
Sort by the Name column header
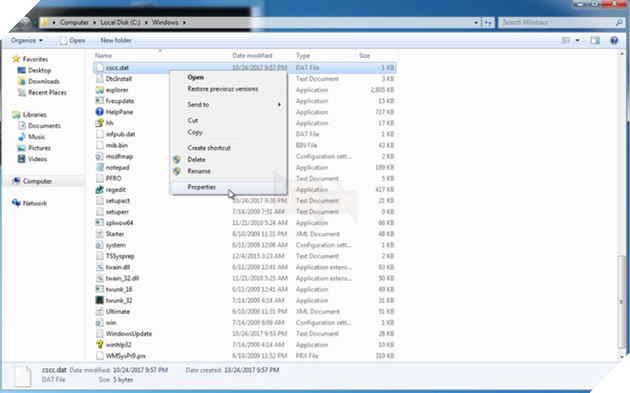click(103, 55)
